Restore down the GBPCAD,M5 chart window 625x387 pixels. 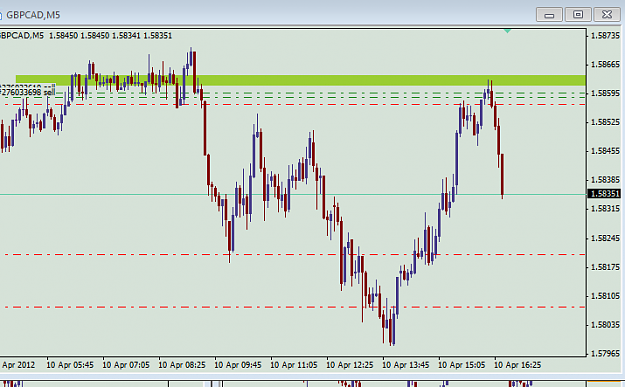point(578,15)
